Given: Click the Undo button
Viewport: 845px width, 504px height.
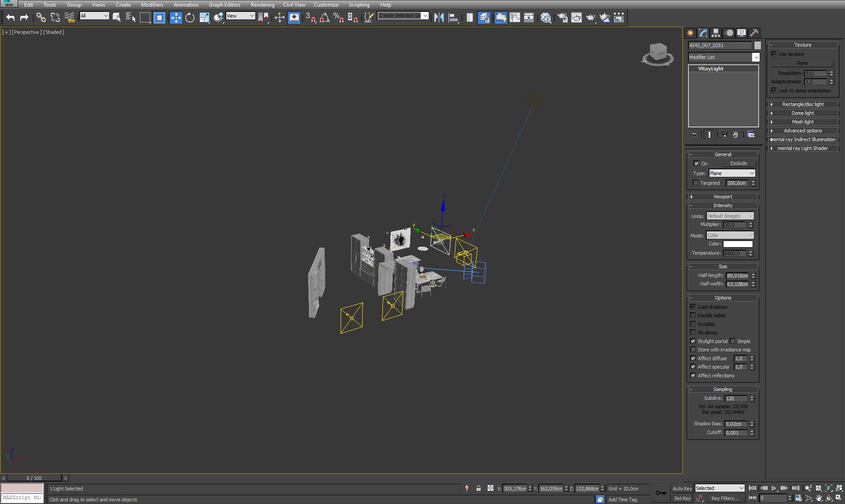Looking at the screenshot, I should (x=10, y=17).
